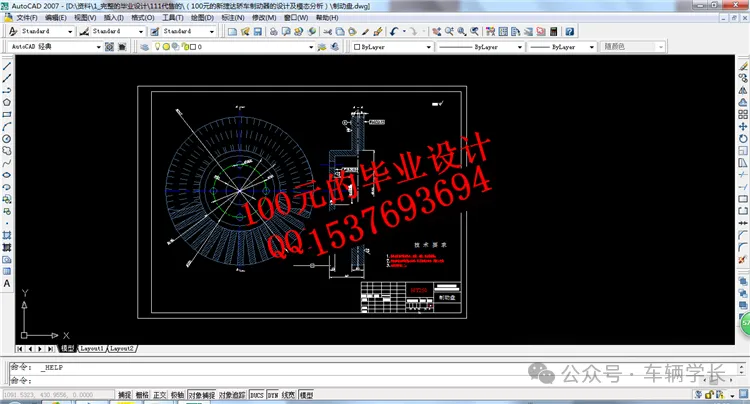The width and height of the screenshot is (750, 404).
Task: Go to last layout tab arrow
Action: pyautogui.click(x=50, y=349)
